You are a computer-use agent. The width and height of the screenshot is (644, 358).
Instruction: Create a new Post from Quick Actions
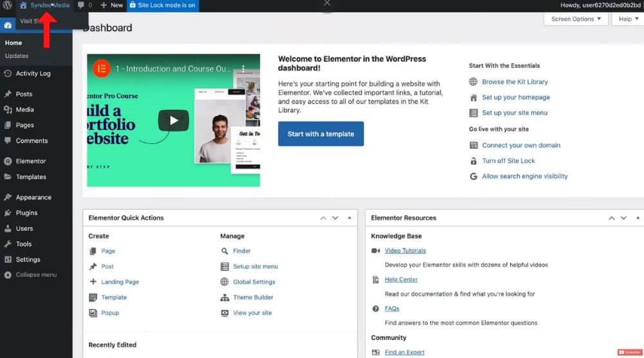click(x=107, y=267)
